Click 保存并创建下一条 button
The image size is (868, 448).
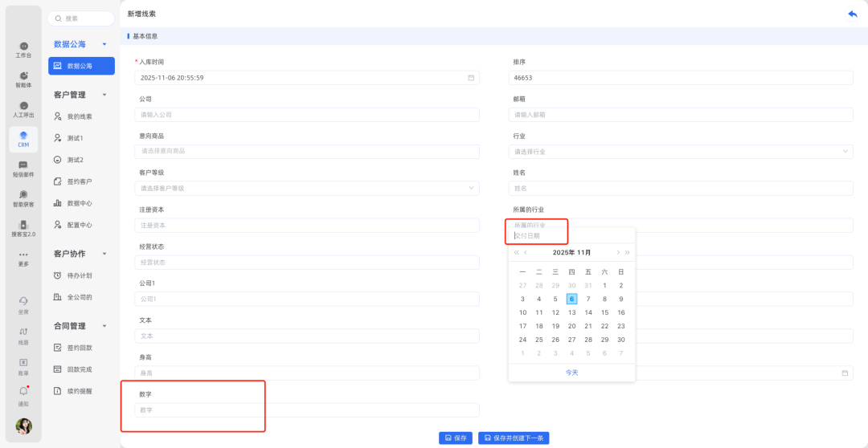click(514, 438)
